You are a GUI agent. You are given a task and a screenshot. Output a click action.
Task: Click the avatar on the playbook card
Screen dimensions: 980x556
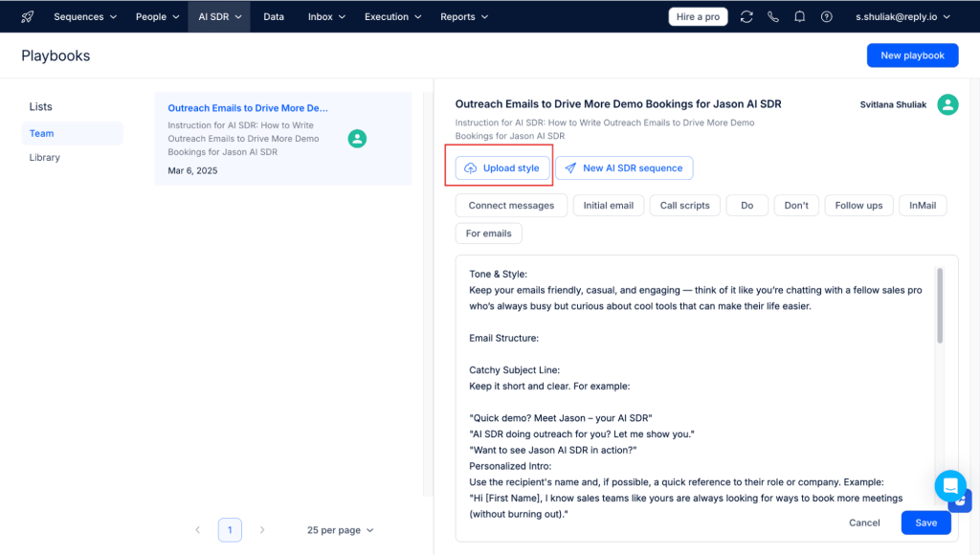click(357, 139)
